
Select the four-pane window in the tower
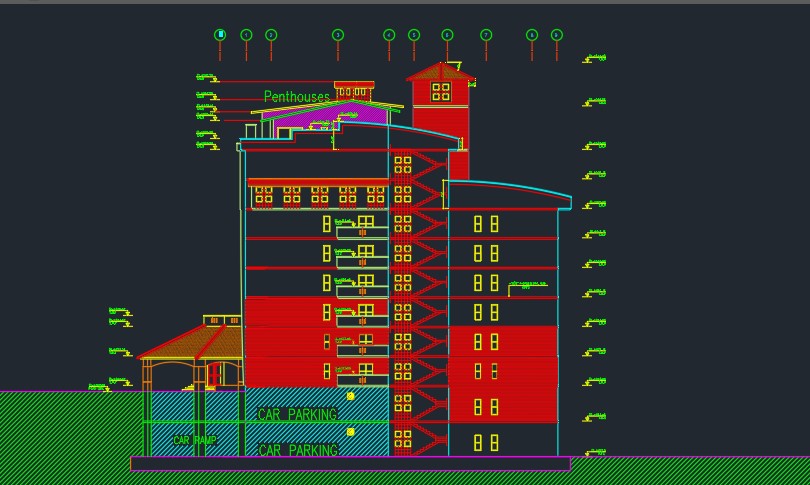[x=441, y=92]
